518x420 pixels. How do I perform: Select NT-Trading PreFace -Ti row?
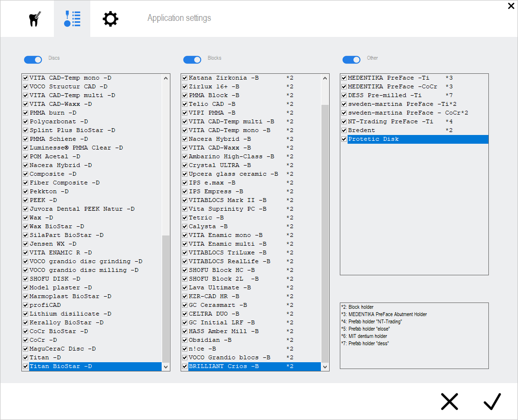pyautogui.click(x=414, y=121)
